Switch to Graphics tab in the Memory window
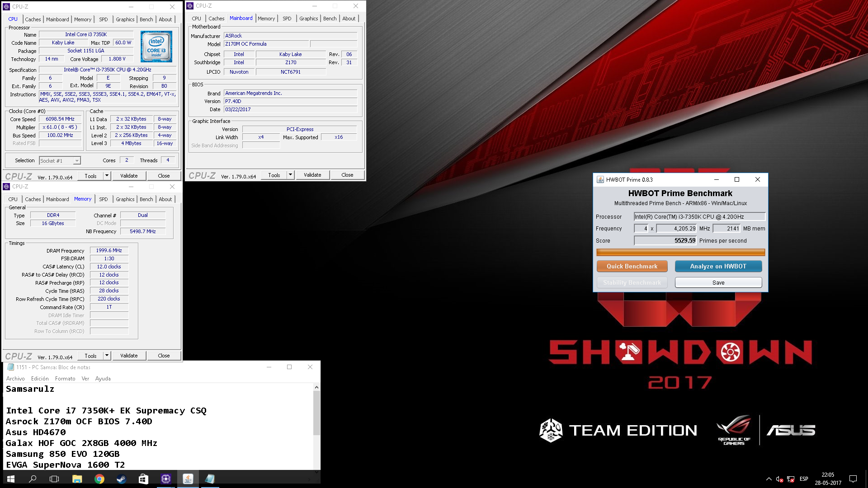The image size is (868, 488). pos(125,199)
